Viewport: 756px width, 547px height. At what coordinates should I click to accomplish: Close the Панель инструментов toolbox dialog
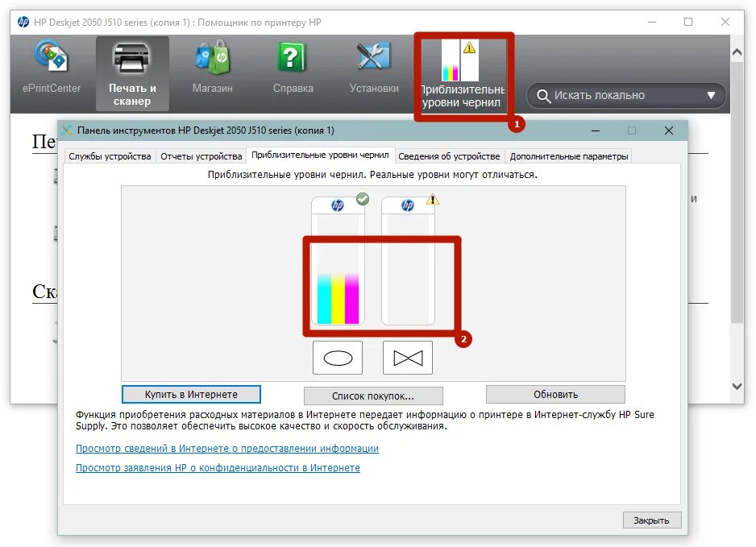pos(669,131)
